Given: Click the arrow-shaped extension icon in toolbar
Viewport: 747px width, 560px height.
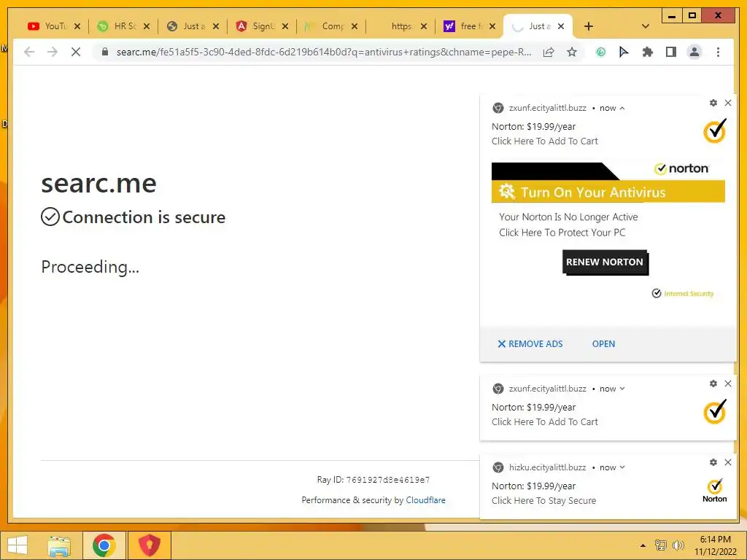Looking at the screenshot, I should point(624,52).
